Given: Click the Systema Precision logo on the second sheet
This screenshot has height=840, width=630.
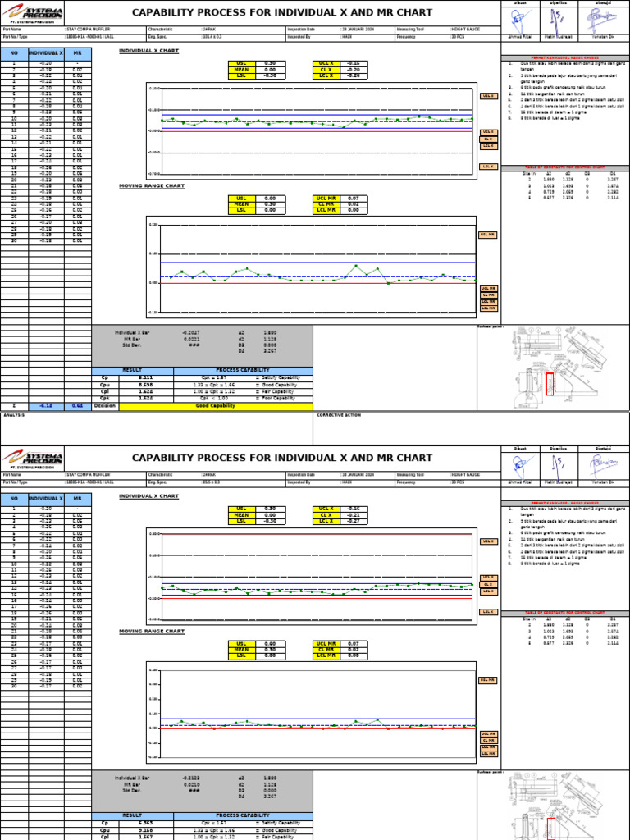Looking at the screenshot, I should [33, 459].
